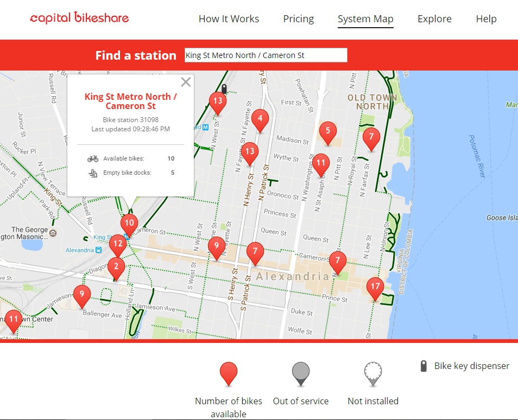Go to the Pricing page

298,19
